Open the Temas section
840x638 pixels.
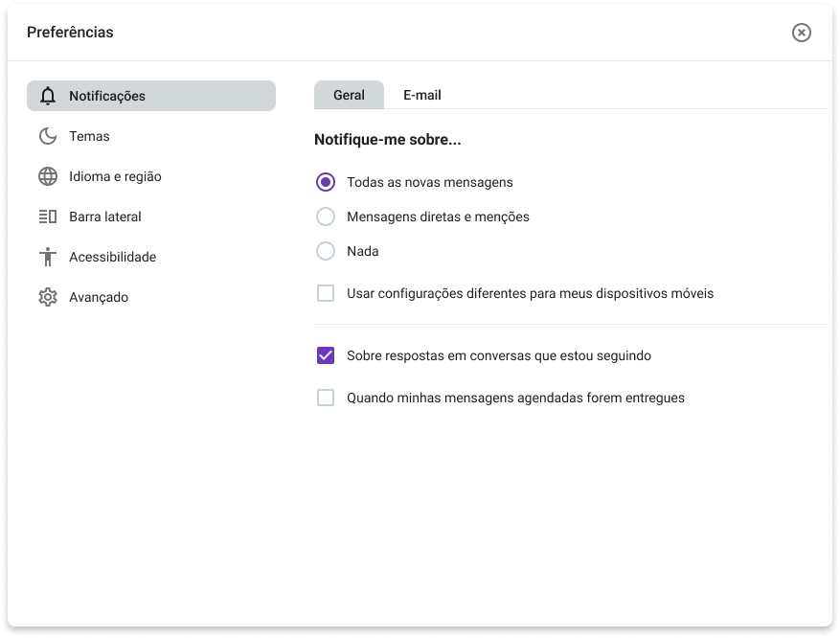point(151,136)
